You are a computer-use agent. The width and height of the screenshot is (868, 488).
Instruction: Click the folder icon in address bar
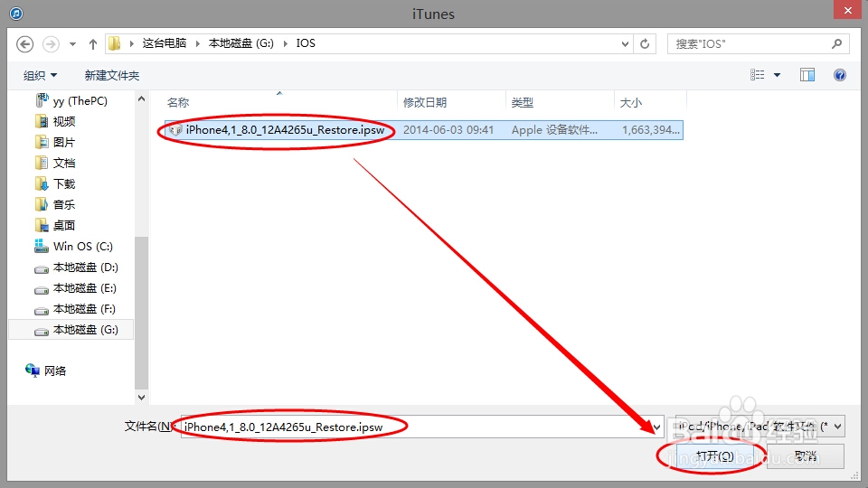115,43
